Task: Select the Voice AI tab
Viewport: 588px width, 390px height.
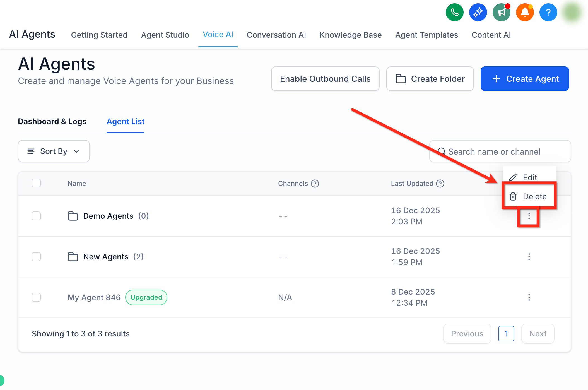Action: click(218, 34)
